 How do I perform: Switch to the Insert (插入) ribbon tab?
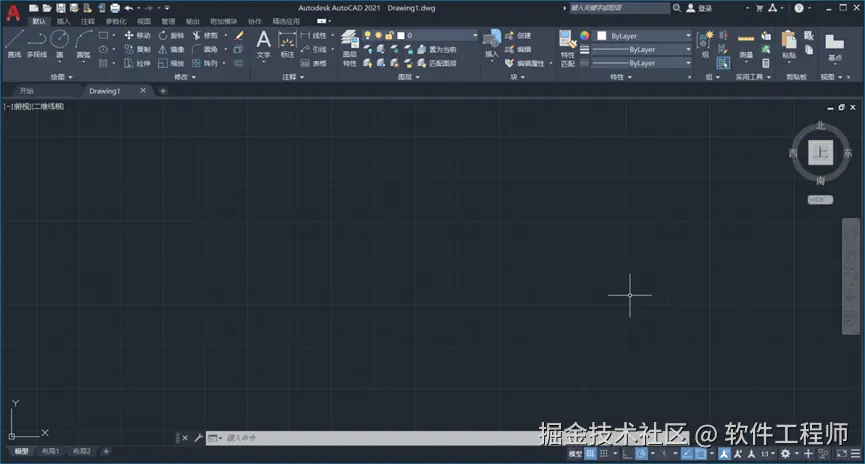pyautogui.click(x=63, y=22)
